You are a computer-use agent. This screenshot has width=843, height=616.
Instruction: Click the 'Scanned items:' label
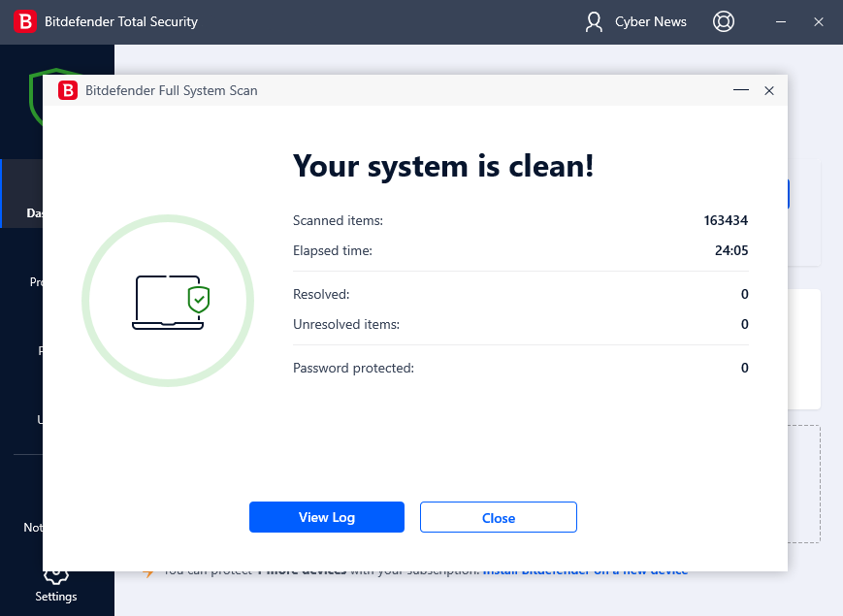(x=338, y=220)
